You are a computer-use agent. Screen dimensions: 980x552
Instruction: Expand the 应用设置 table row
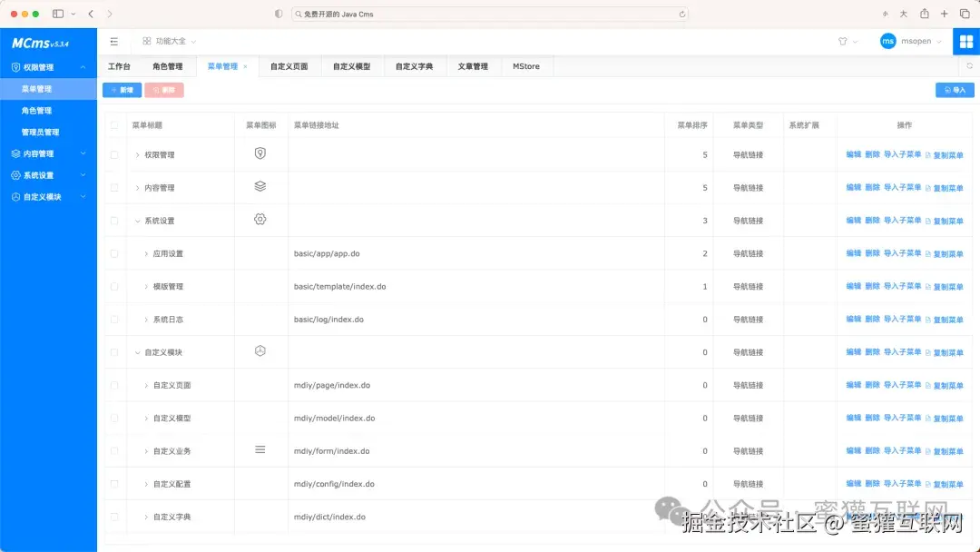tap(146, 254)
